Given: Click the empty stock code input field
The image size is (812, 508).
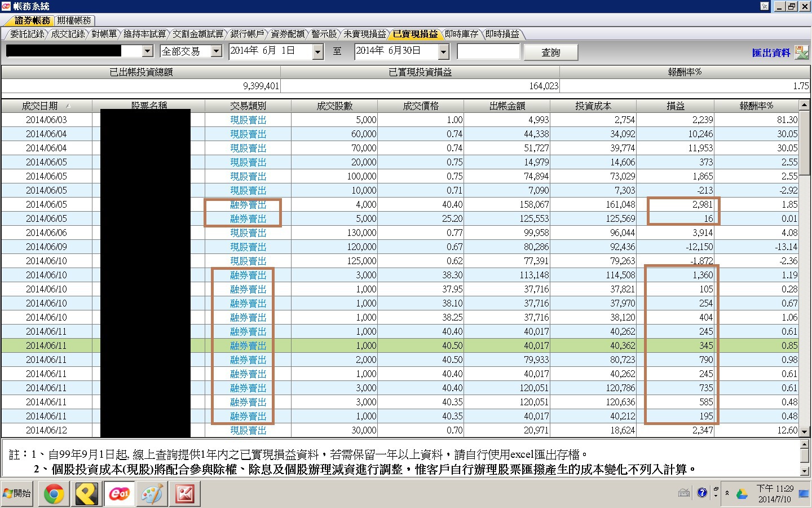Looking at the screenshot, I should (488, 51).
